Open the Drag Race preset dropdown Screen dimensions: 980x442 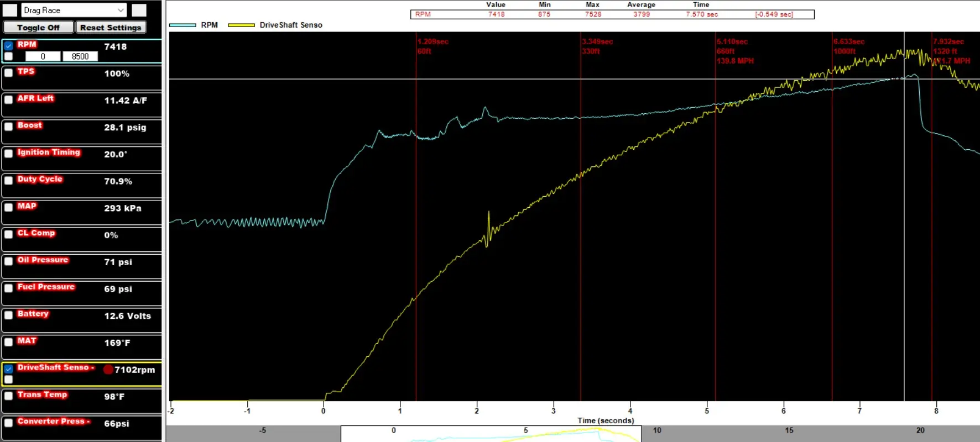[x=74, y=10]
